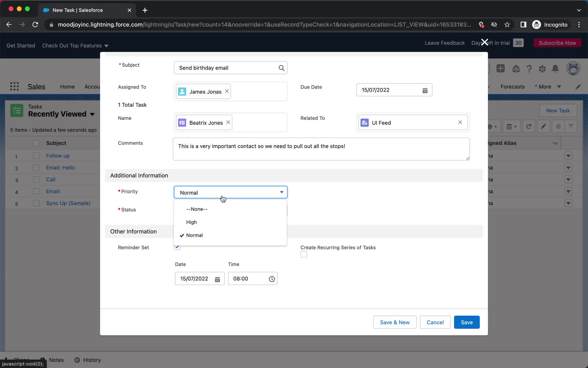
Task: Open the global actions plus icon
Action: [x=500, y=68]
